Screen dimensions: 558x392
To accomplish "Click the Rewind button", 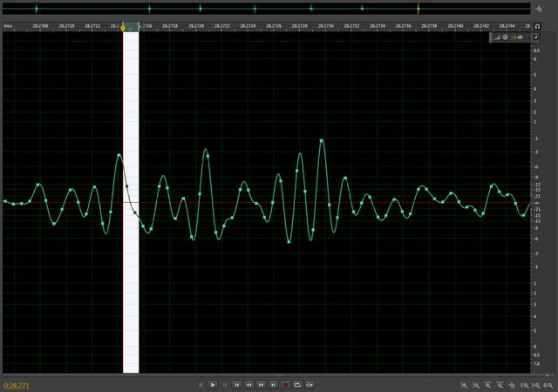I will tap(248, 384).
